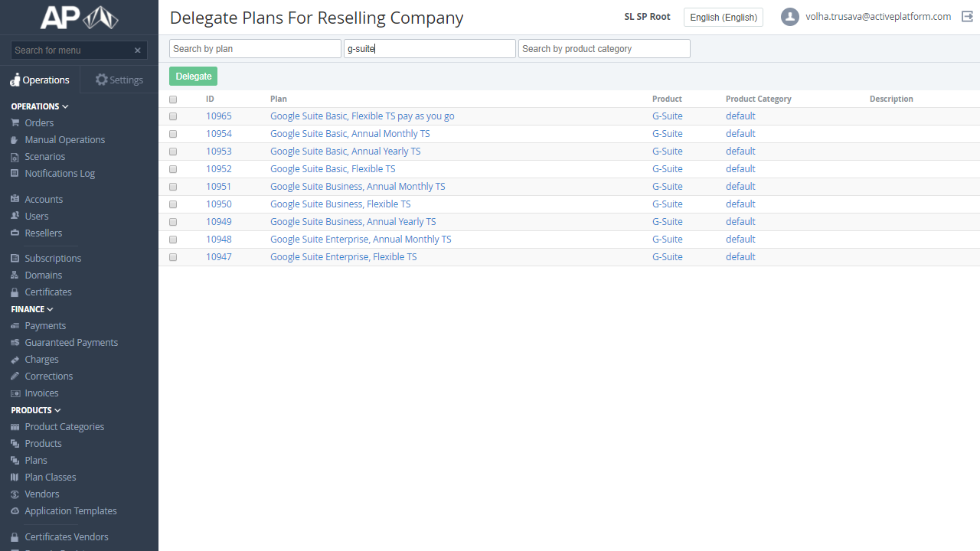Click the Invoices icon in sidebar

coord(15,393)
